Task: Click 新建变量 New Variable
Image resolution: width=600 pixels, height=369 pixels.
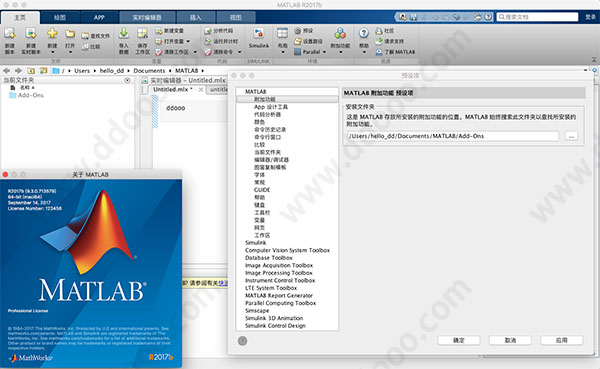Action: [x=170, y=31]
